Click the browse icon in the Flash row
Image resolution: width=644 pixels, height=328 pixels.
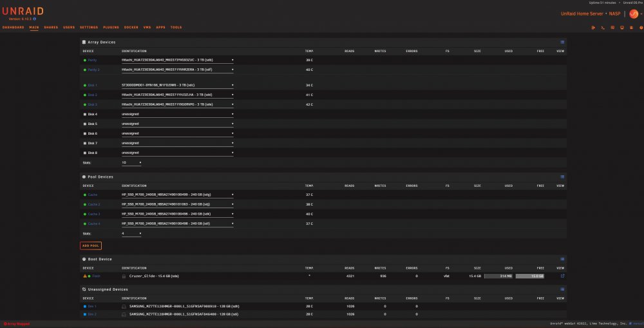[562, 276]
